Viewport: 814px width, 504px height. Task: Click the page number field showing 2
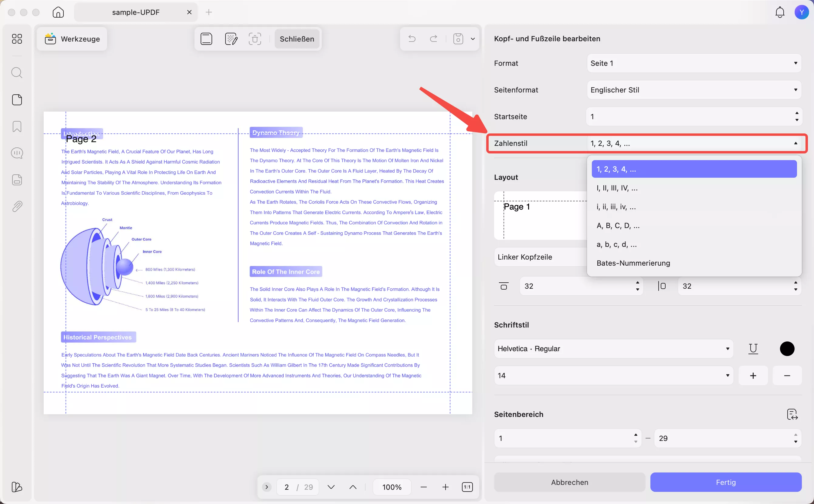(287, 487)
